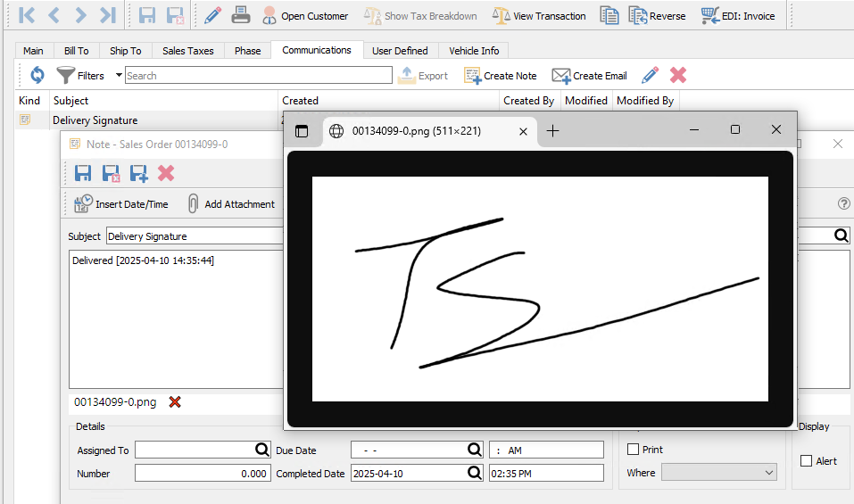
Task: Click the Assigned To lookup magnifier
Action: pyautogui.click(x=262, y=450)
